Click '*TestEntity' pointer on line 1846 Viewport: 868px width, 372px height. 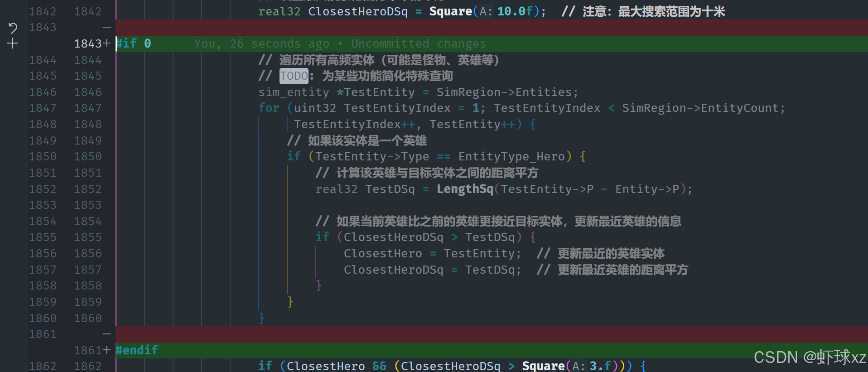(376, 92)
